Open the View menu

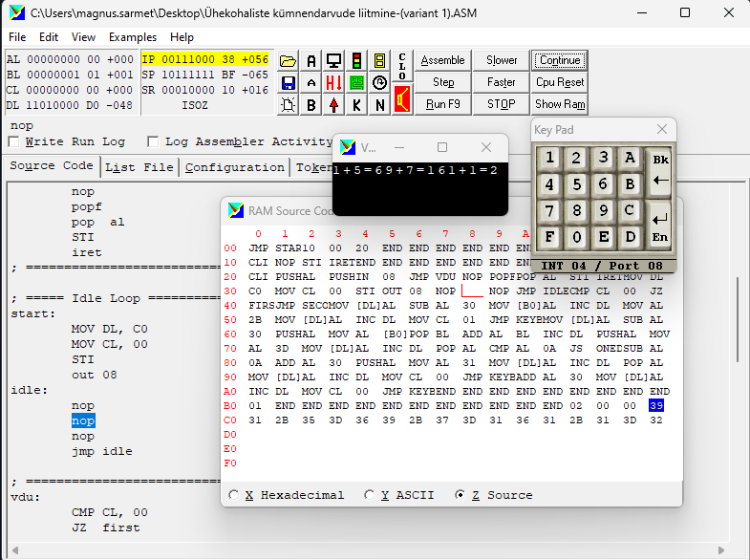tap(83, 37)
